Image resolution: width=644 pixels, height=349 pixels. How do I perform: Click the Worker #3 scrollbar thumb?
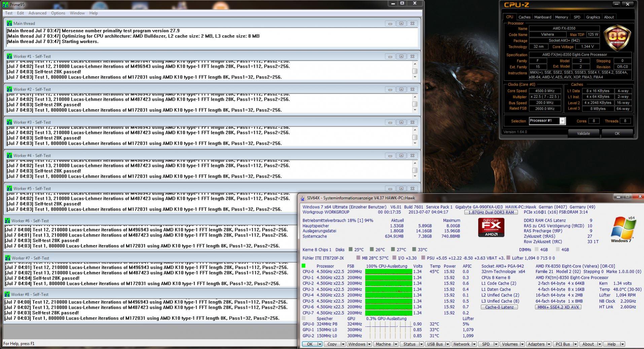pos(415,137)
